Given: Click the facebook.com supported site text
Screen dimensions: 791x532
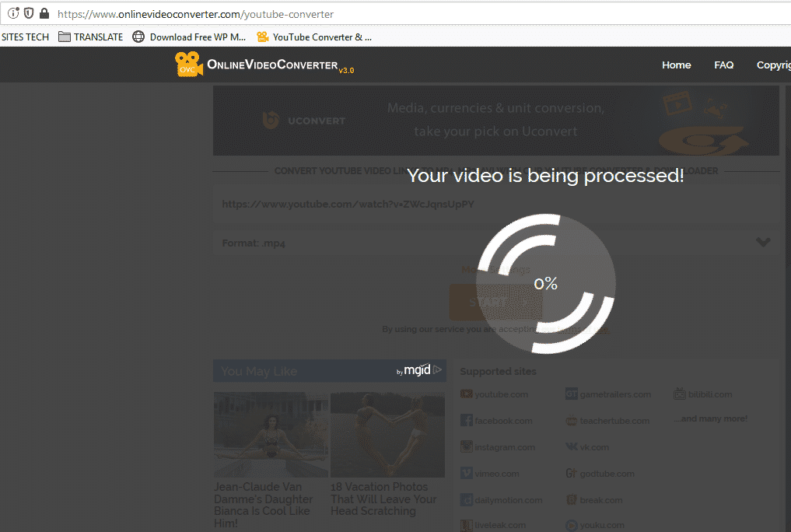Looking at the screenshot, I should [x=503, y=421].
